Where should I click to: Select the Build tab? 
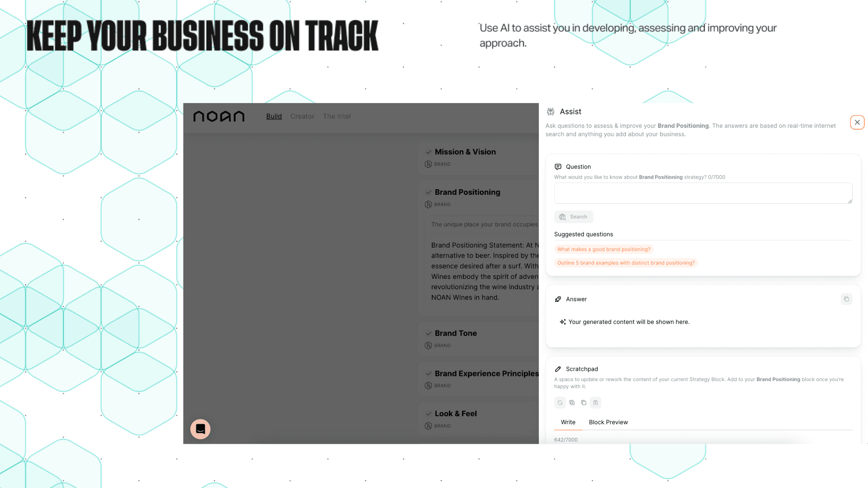tap(274, 116)
